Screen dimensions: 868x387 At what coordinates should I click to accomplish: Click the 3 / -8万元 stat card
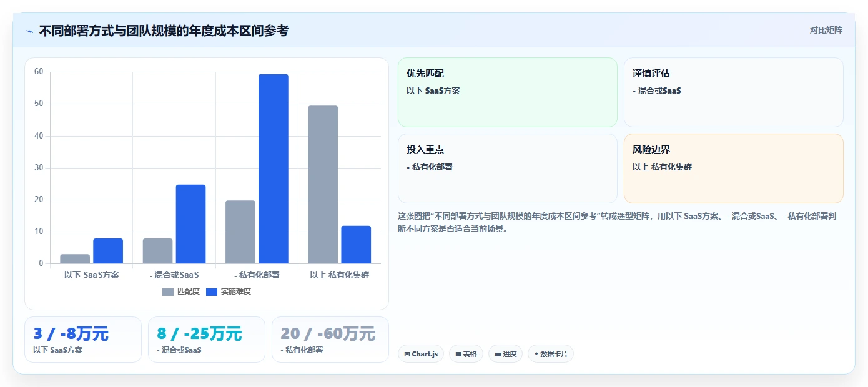click(x=83, y=340)
